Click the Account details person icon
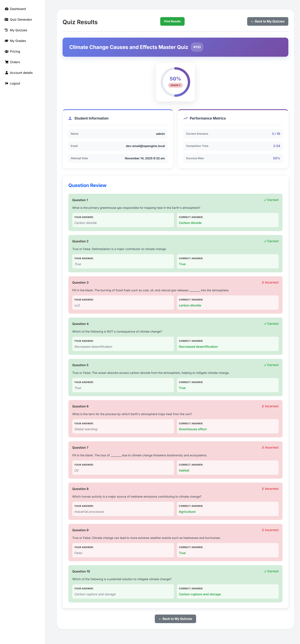The width and height of the screenshot is (300, 644). [x=6, y=73]
